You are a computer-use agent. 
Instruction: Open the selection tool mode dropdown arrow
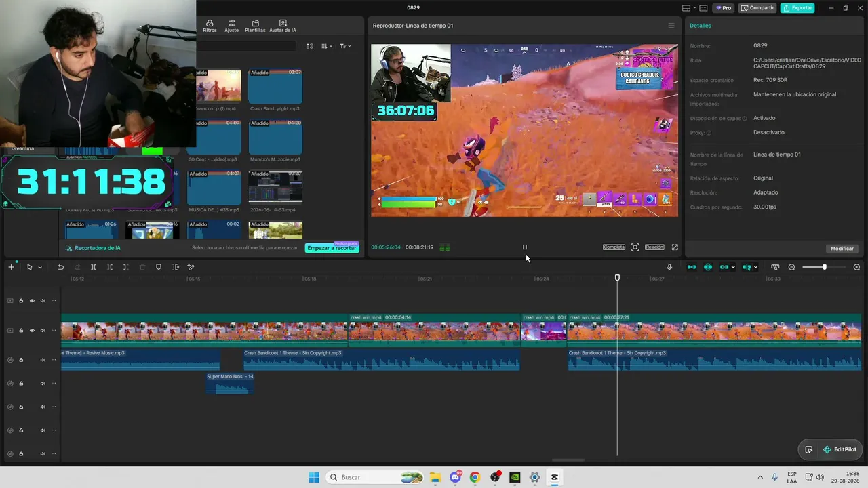40,268
